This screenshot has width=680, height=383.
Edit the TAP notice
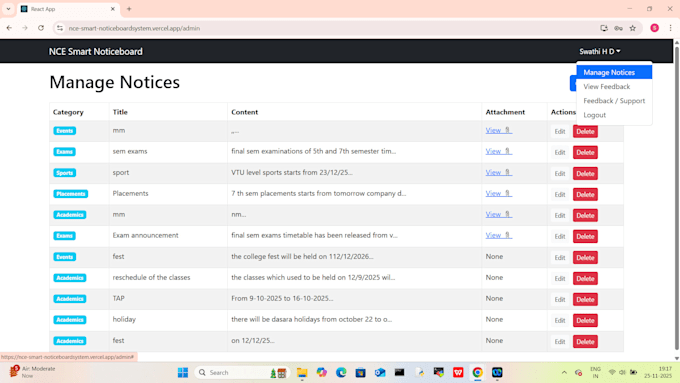click(x=560, y=299)
